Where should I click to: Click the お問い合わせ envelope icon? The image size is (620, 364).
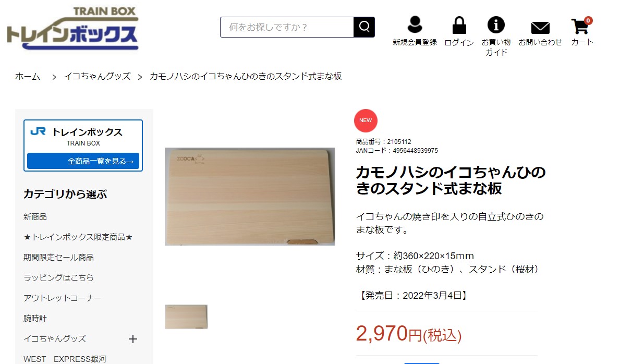(x=540, y=28)
